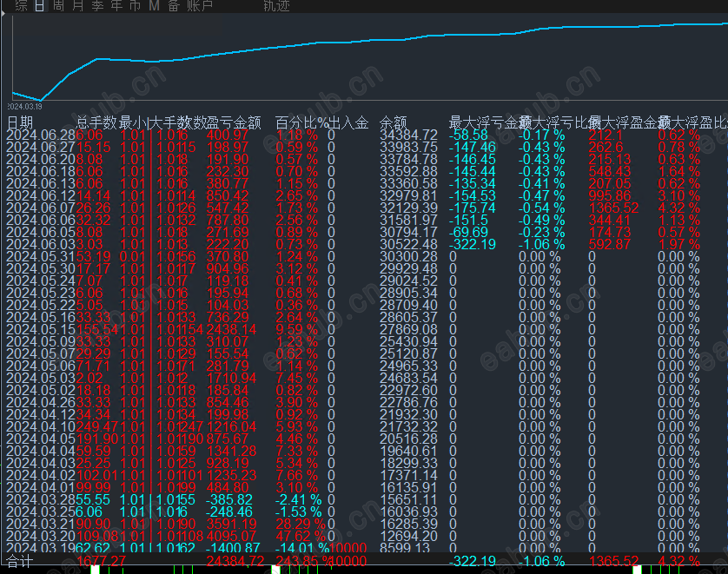Click profit value 850.42

[x=228, y=195]
